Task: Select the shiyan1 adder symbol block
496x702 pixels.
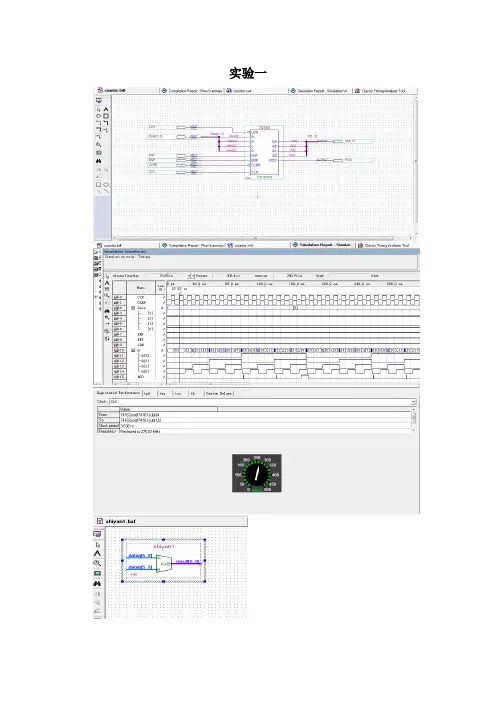Action: [x=163, y=562]
